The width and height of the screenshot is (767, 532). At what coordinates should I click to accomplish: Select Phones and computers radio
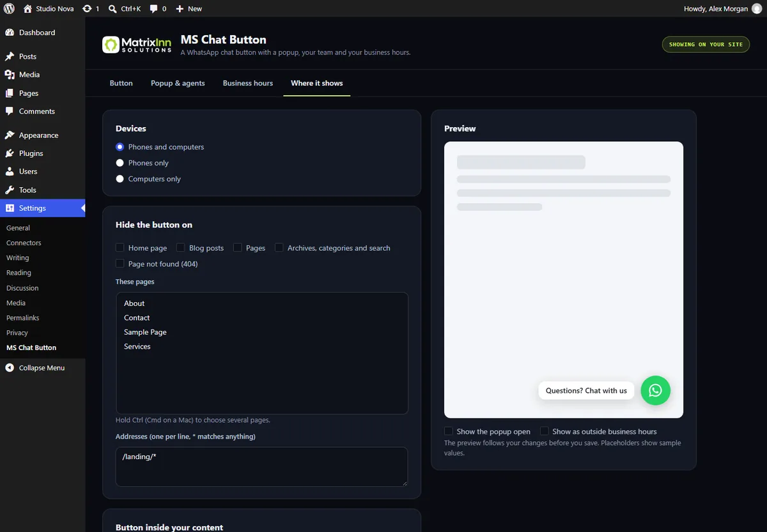(x=120, y=147)
